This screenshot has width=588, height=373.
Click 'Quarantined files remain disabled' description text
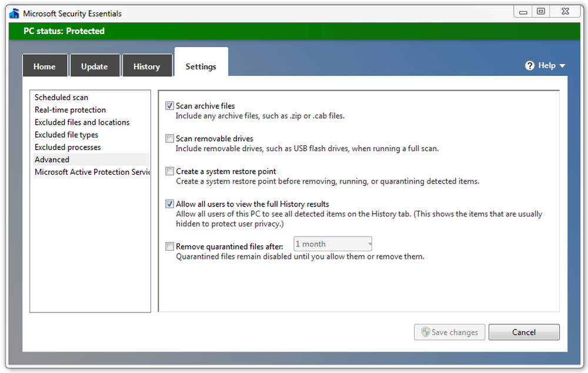point(300,257)
